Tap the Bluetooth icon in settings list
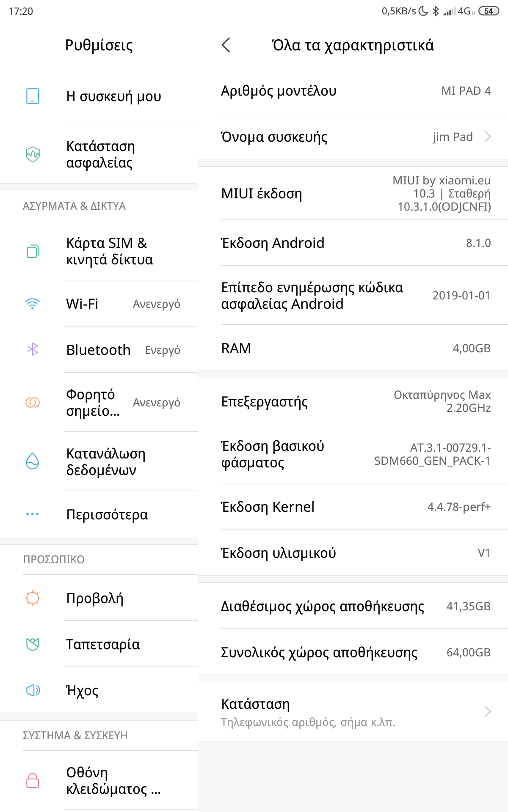508x812 pixels. [x=33, y=349]
